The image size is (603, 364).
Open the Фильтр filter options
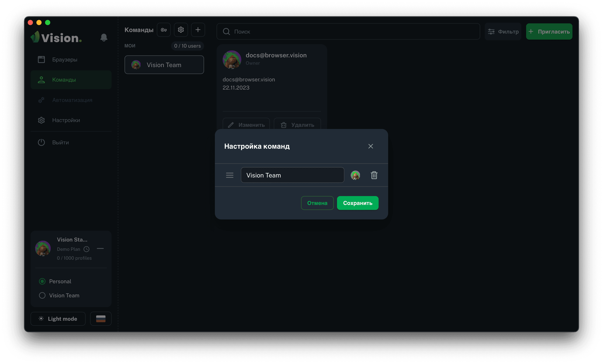tap(503, 32)
